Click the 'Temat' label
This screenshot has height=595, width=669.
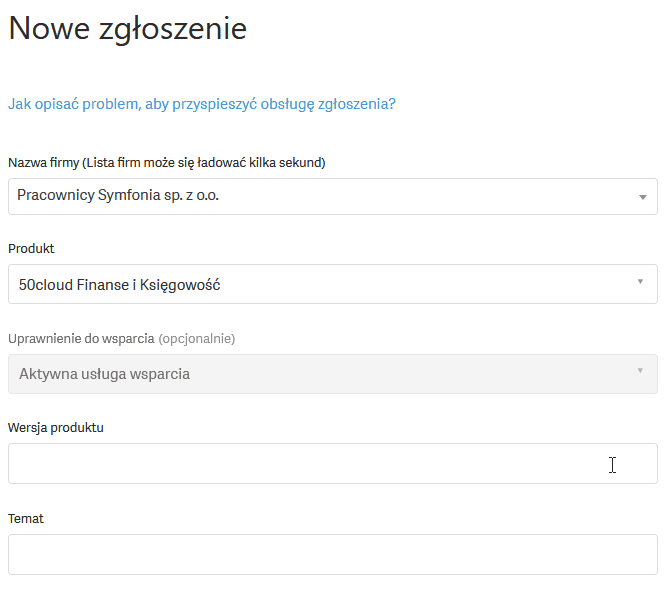(x=26, y=518)
